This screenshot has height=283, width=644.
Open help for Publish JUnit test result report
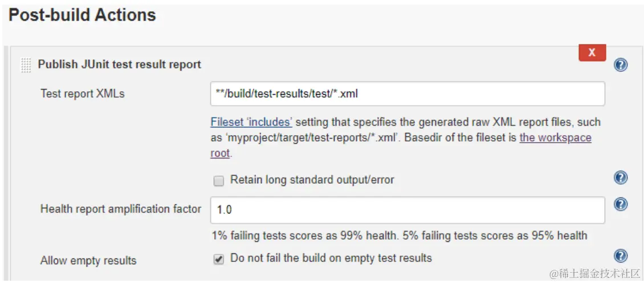(621, 65)
